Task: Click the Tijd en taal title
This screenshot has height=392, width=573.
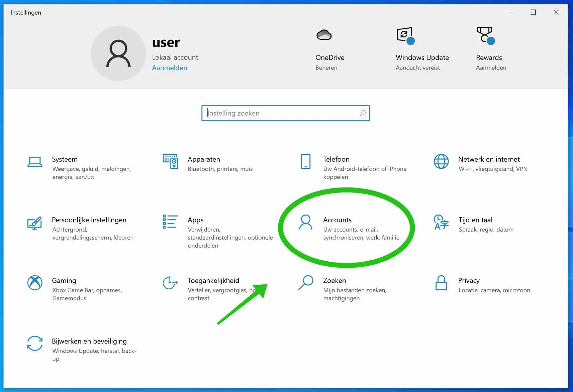Action: (475, 220)
